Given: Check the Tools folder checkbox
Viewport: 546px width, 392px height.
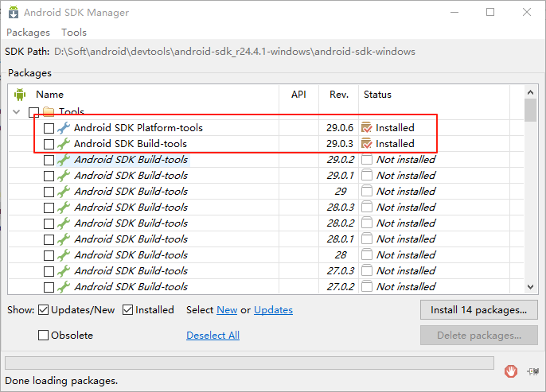Looking at the screenshot, I should pyautogui.click(x=33, y=112).
